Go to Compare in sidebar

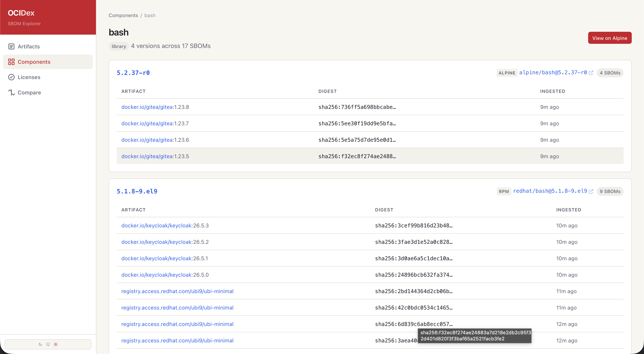(x=29, y=92)
